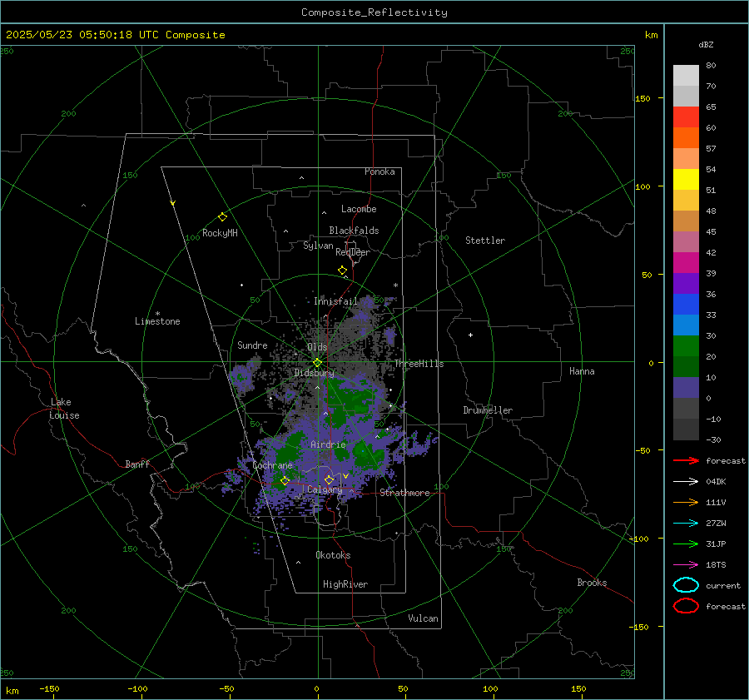Select the magenta 42-39 dBZ swatch
This screenshot has height=700, width=749.
[686, 262]
